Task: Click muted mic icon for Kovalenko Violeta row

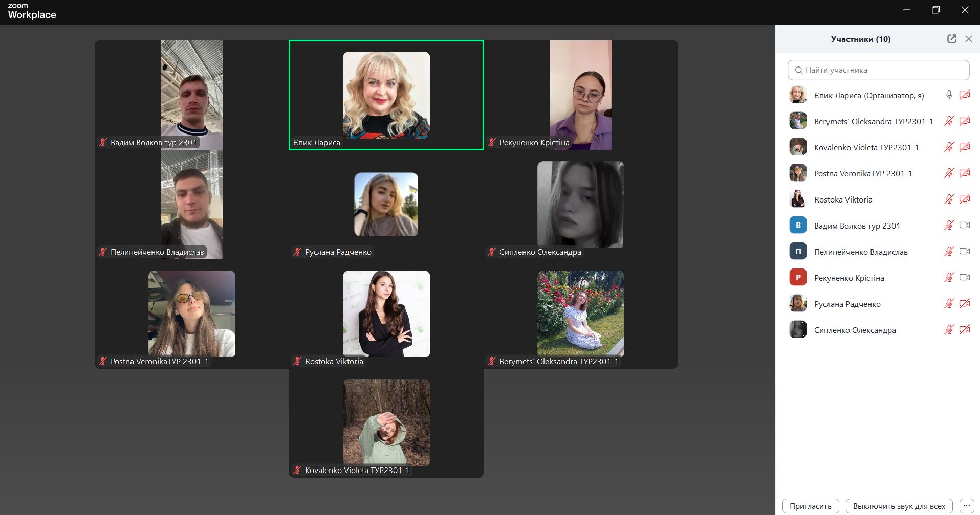Action: pyautogui.click(x=949, y=147)
